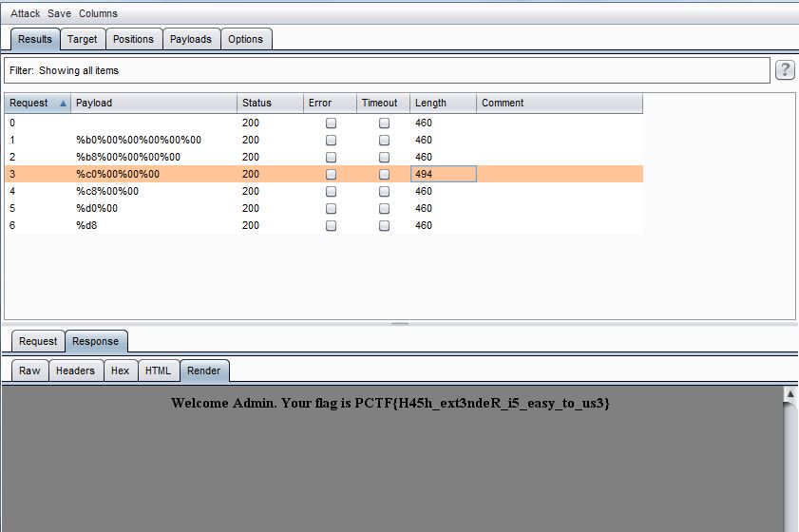Switch to the Positions tab
The image size is (799, 532).
click(133, 39)
